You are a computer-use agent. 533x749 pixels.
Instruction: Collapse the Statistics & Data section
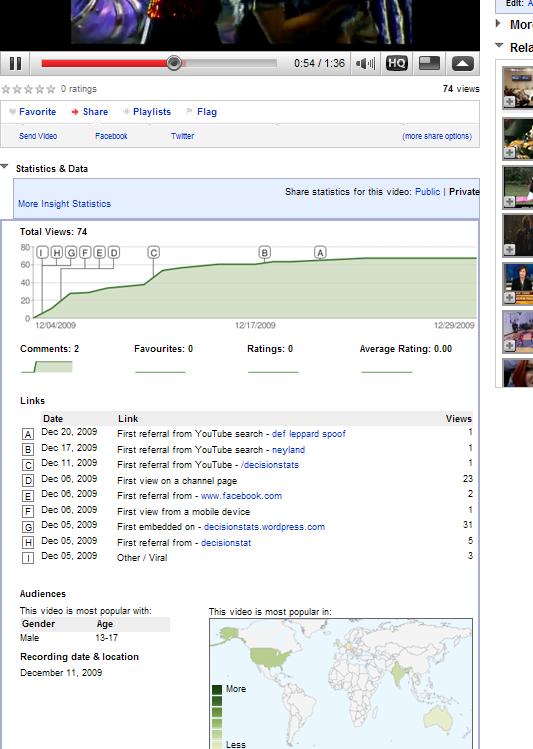pos(5,167)
